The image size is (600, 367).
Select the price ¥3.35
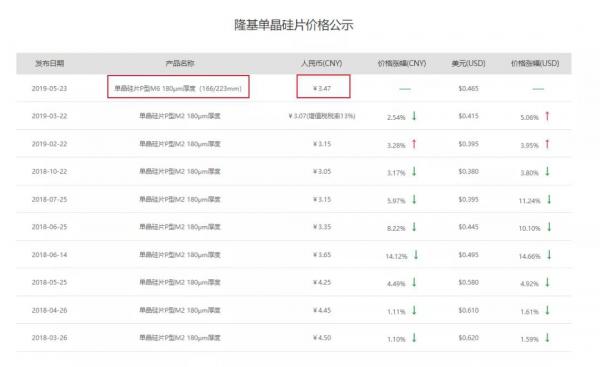(x=322, y=227)
